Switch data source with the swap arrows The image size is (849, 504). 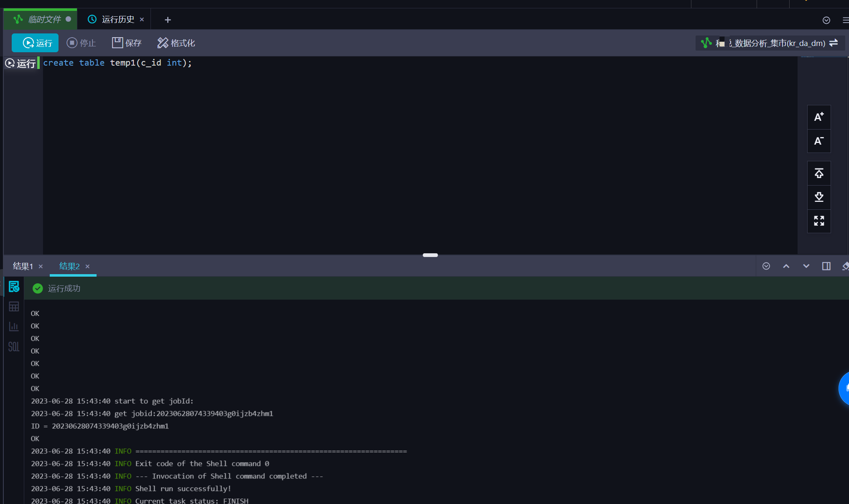pos(834,43)
